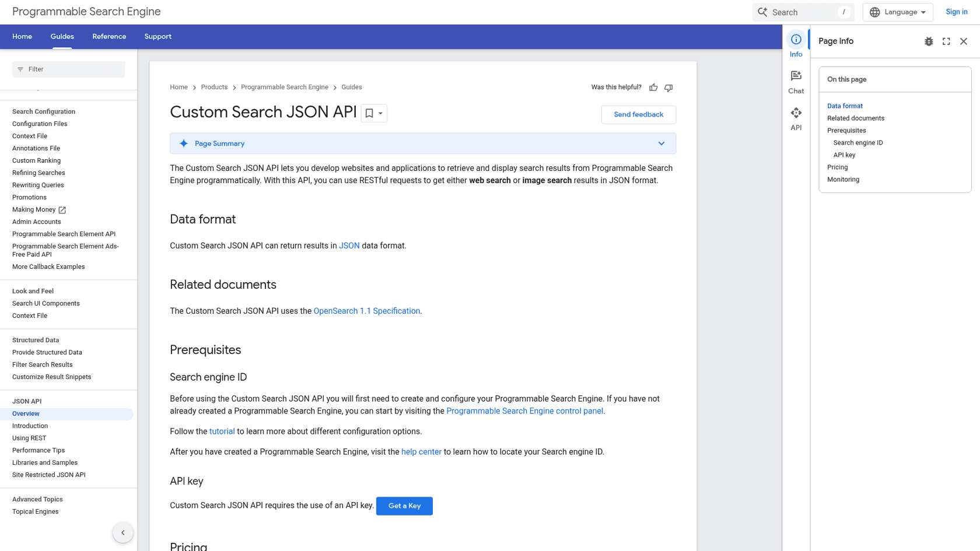The image size is (980, 551).
Task: Open the Chat panel icon
Action: [x=796, y=76]
